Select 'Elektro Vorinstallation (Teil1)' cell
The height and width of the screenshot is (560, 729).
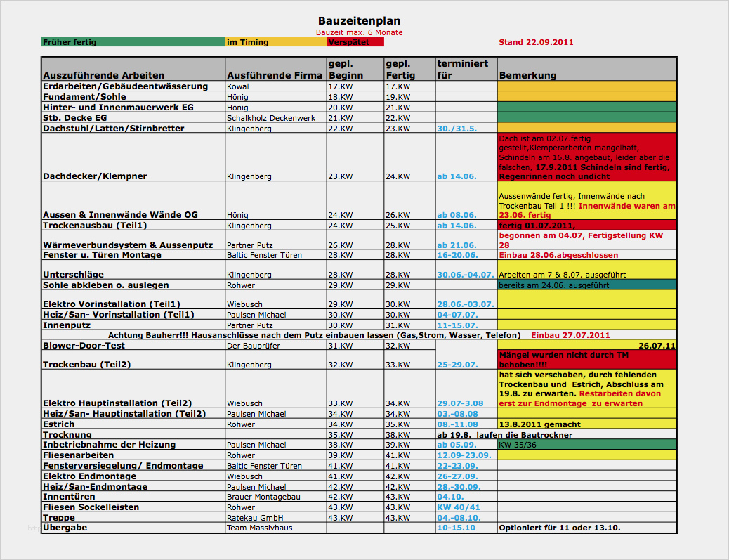coord(133,299)
